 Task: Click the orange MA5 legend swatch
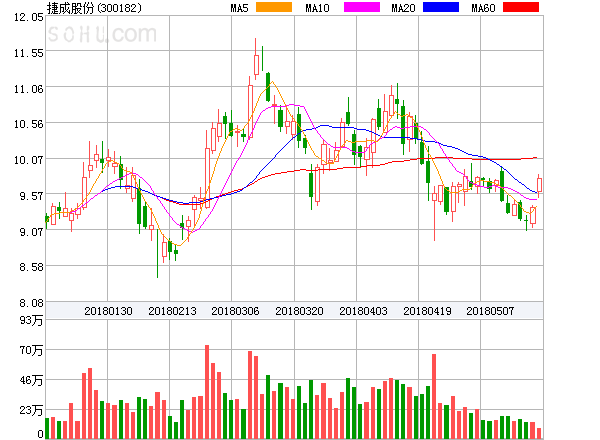274,7
